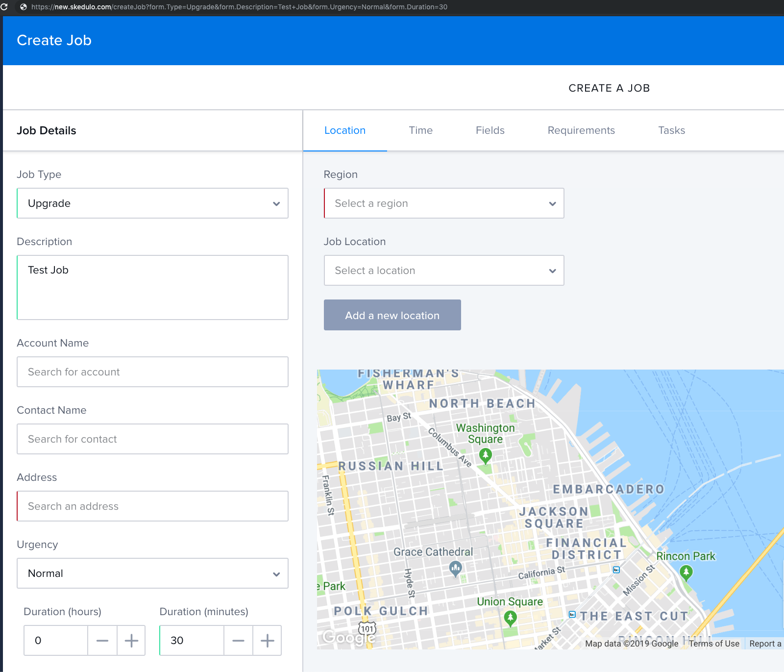Open the Select a location dropdown
The width and height of the screenshot is (784, 672).
(x=443, y=271)
